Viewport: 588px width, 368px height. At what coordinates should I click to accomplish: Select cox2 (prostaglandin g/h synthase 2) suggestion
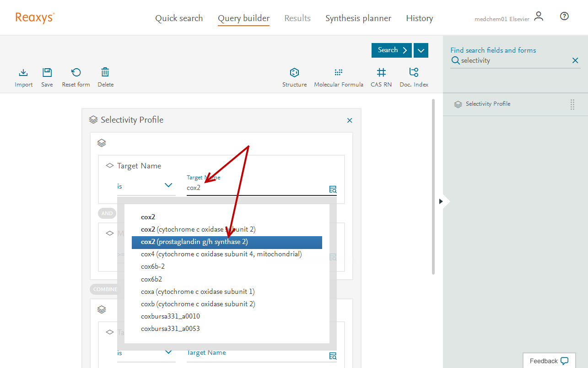227,242
